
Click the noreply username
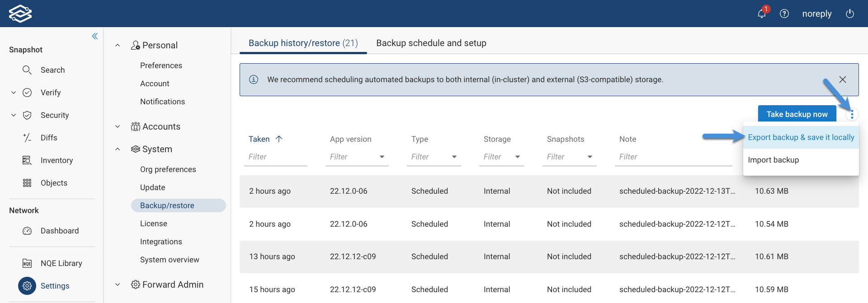pos(817,14)
